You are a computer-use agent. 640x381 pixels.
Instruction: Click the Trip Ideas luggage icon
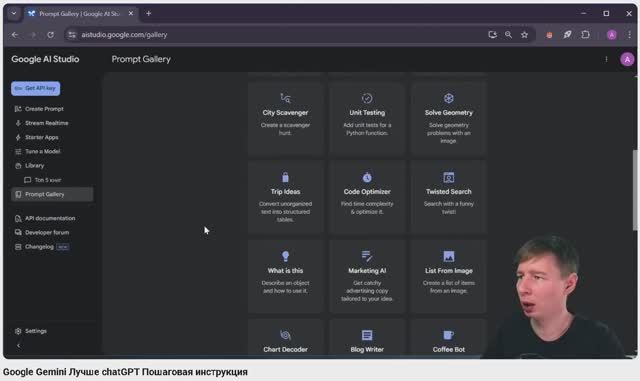[x=285, y=177]
